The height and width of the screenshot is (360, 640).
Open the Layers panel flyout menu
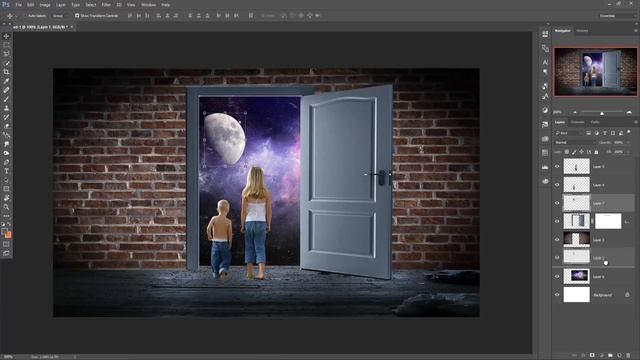636,122
